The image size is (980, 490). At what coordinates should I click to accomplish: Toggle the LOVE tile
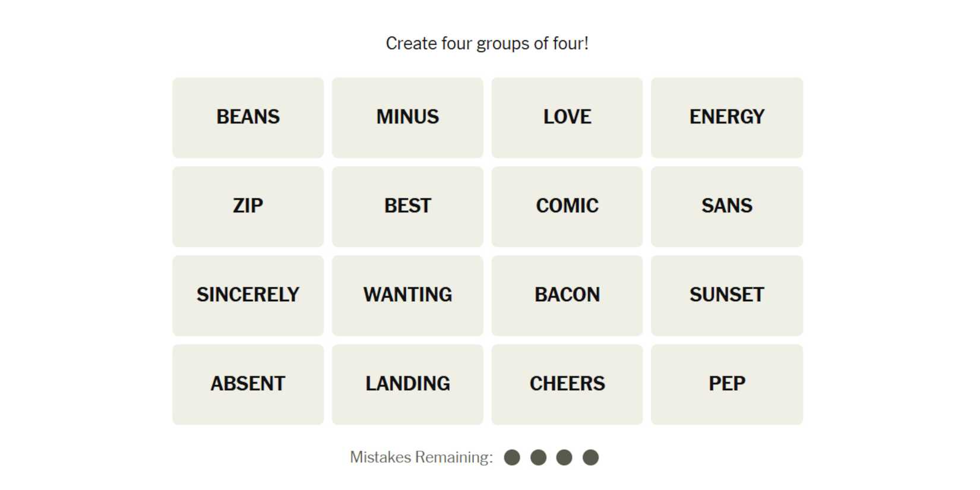567,117
